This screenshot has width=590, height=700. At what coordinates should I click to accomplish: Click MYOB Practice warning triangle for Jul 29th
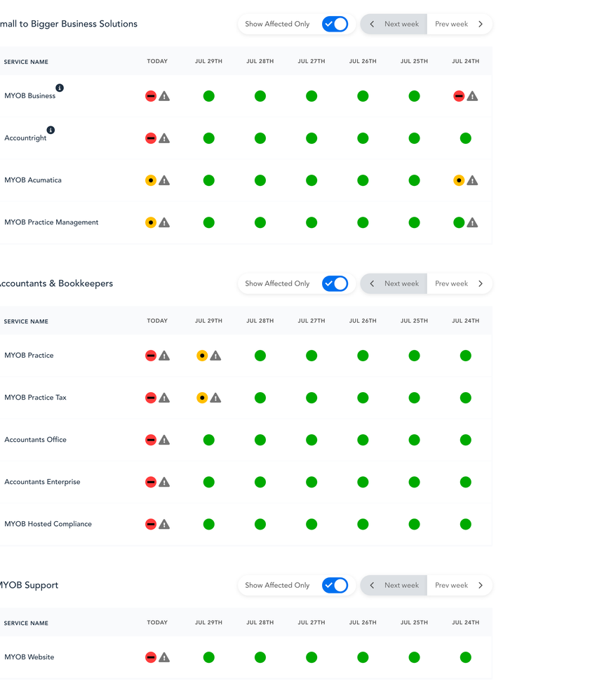click(x=215, y=356)
